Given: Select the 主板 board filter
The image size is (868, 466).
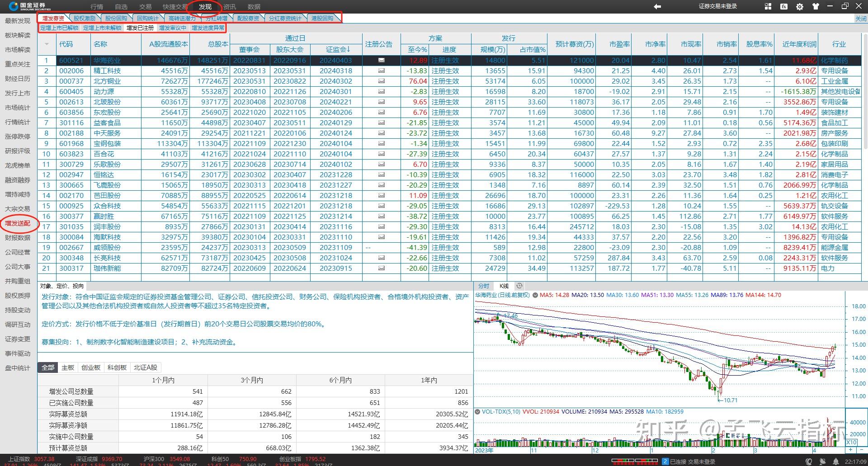Looking at the screenshot, I should coord(68,367).
